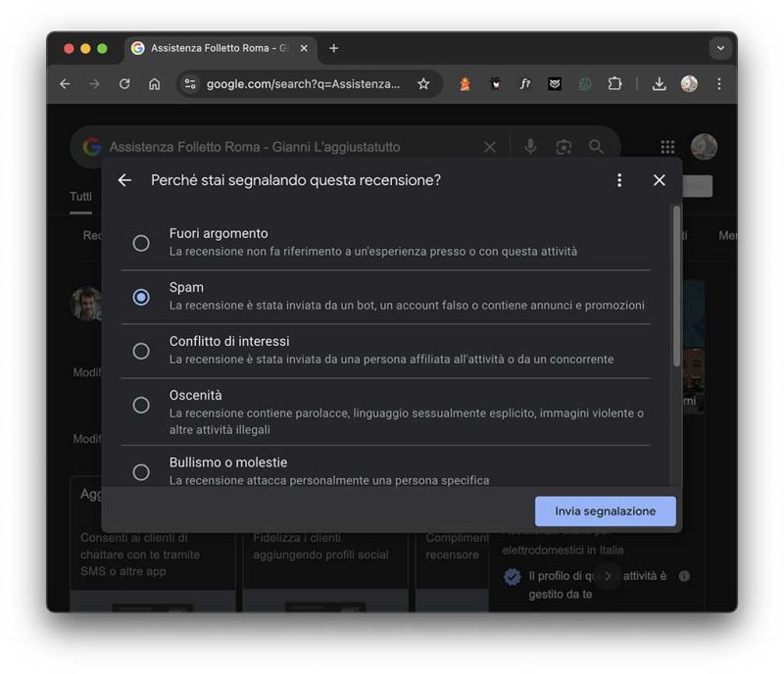Go to browser home page icon
784x674 pixels.
click(x=154, y=84)
